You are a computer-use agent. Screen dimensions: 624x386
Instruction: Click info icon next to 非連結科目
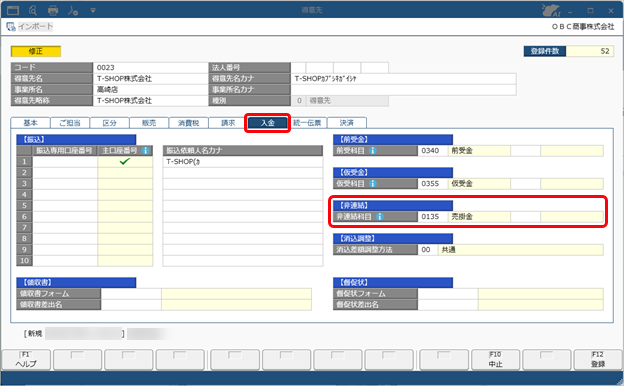pyautogui.click(x=380, y=216)
